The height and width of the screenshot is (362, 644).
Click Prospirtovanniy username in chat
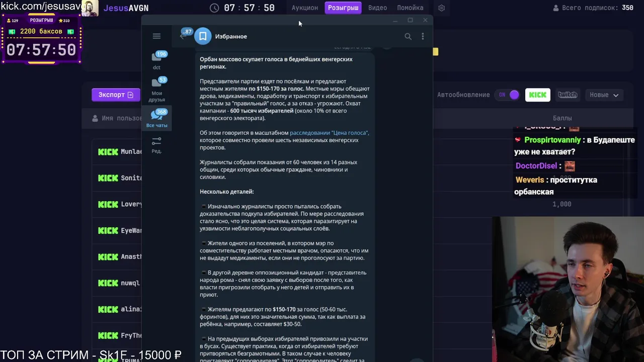point(552,140)
